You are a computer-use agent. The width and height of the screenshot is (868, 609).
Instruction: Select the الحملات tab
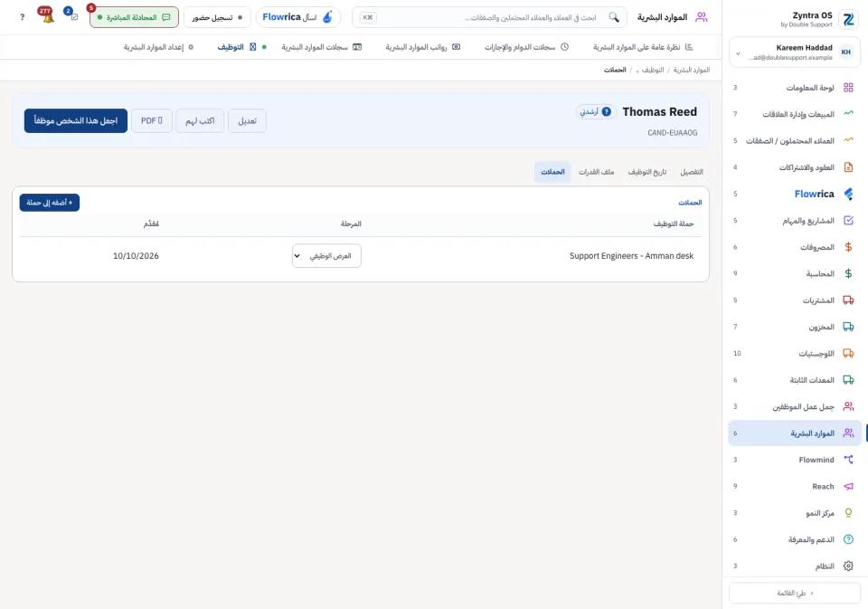pos(552,172)
